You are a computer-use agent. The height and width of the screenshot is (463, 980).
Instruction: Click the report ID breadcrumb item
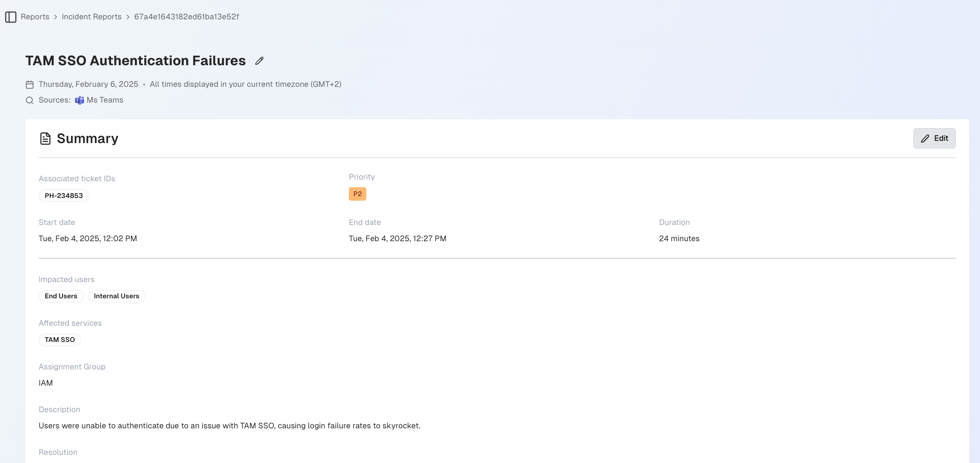click(x=187, y=17)
